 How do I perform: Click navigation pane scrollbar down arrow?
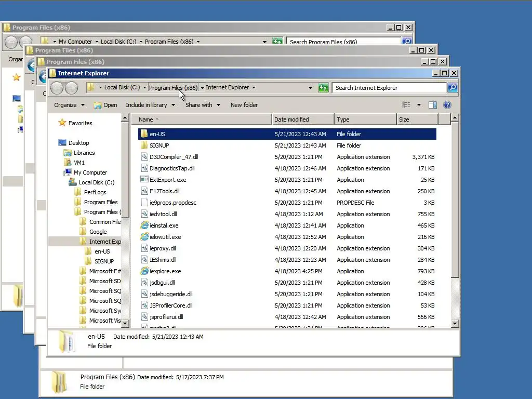click(x=125, y=324)
